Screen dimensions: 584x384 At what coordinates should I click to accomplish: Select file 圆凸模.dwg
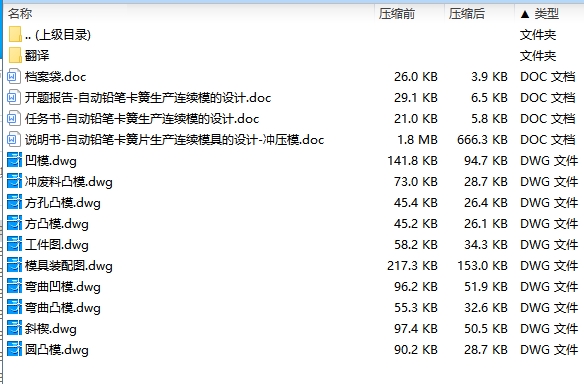57,349
